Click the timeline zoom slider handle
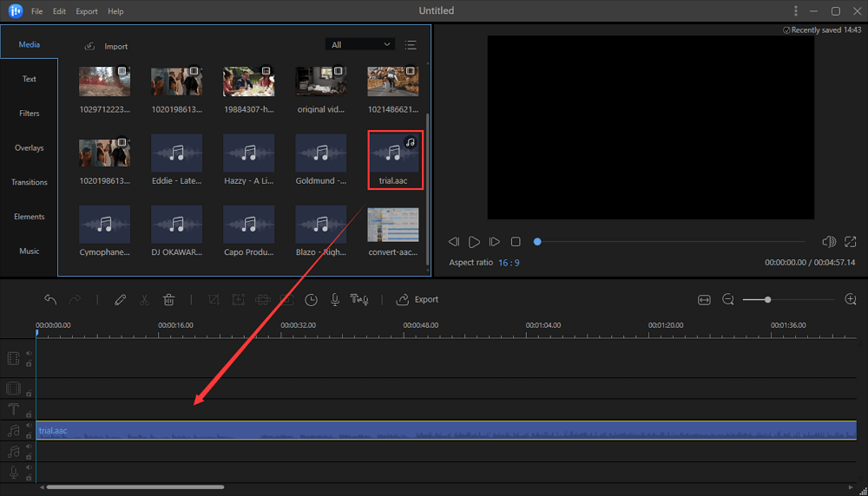The width and height of the screenshot is (868, 496). pos(767,300)
